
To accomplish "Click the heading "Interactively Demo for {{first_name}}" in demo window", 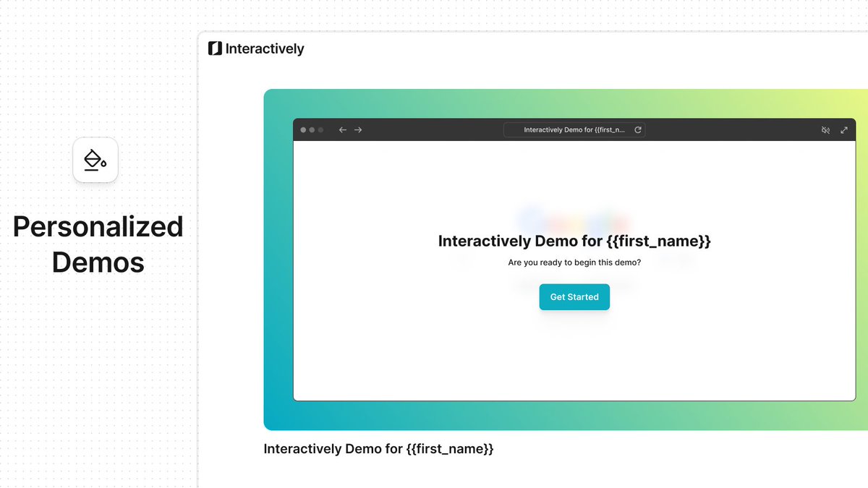I will (x=574, y=241).
